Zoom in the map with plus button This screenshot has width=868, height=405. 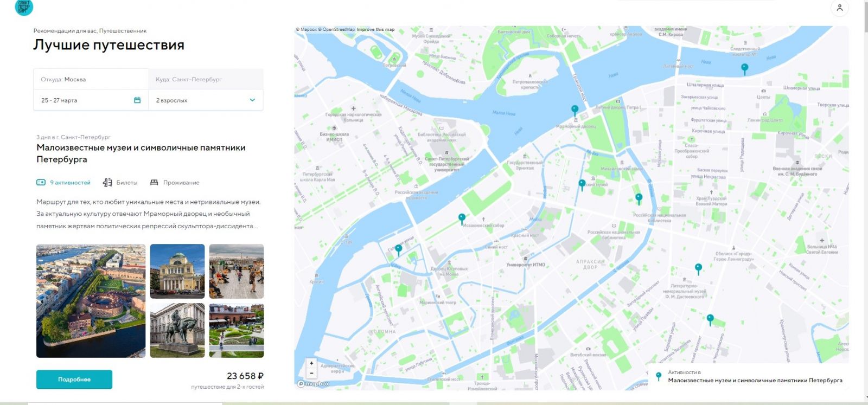coord(311,363)
